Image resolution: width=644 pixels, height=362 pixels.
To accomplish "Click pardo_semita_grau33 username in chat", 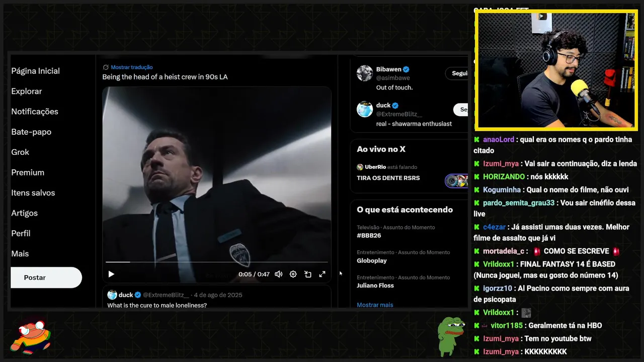I will 519,203.
